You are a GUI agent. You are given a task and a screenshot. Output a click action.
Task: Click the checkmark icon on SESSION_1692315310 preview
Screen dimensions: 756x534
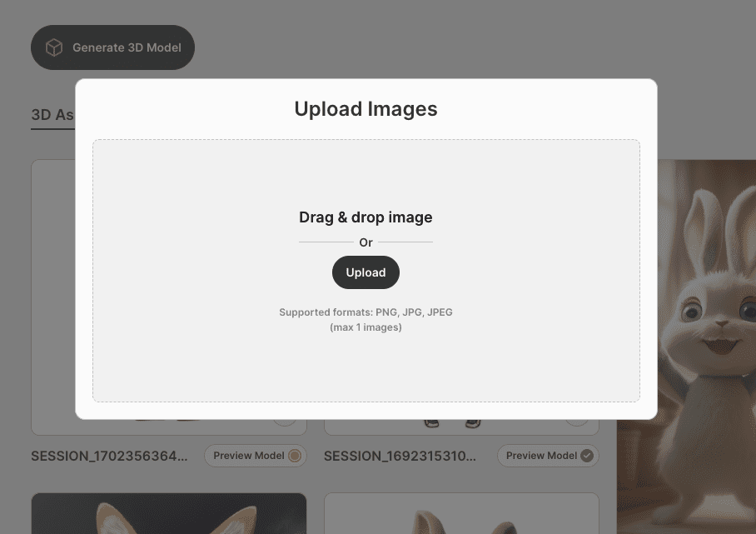pos(587,456)
